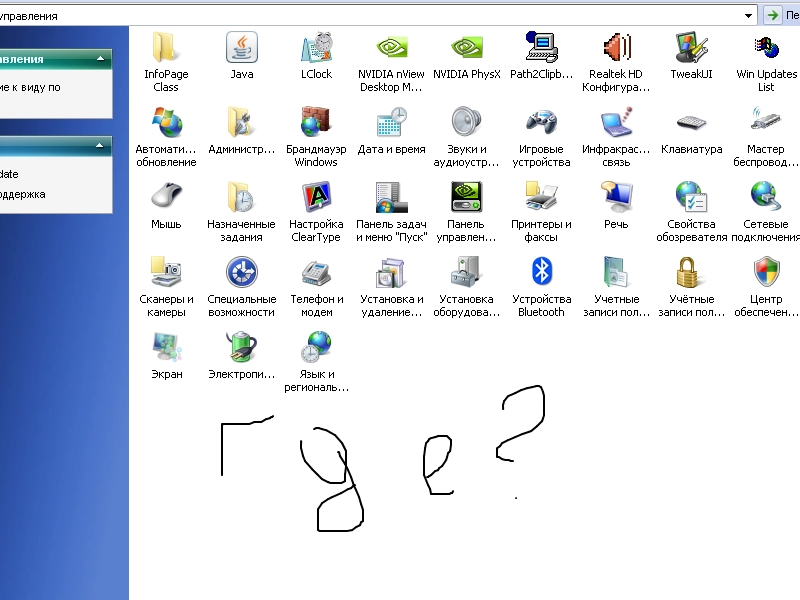Collapse the second sidebar section

(x=99, y=146)
